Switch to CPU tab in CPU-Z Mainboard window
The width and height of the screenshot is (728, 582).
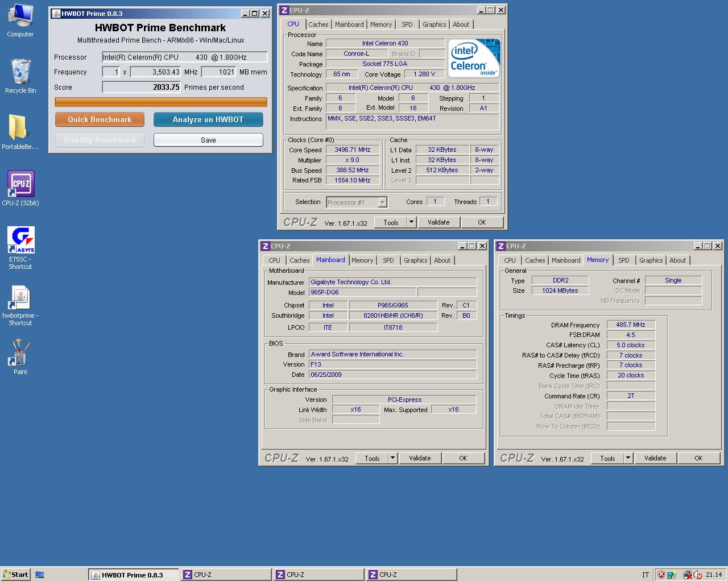[x=274, y=260]
